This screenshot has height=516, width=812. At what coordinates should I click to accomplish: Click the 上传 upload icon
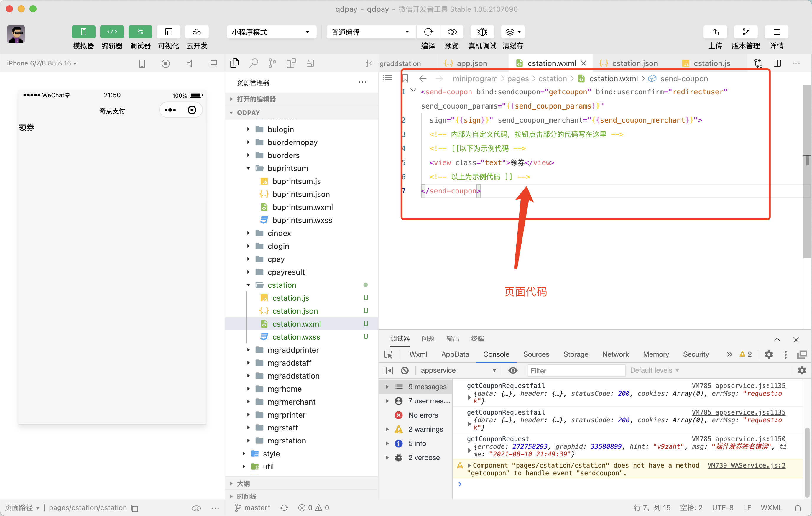click(x=715, y=32)
